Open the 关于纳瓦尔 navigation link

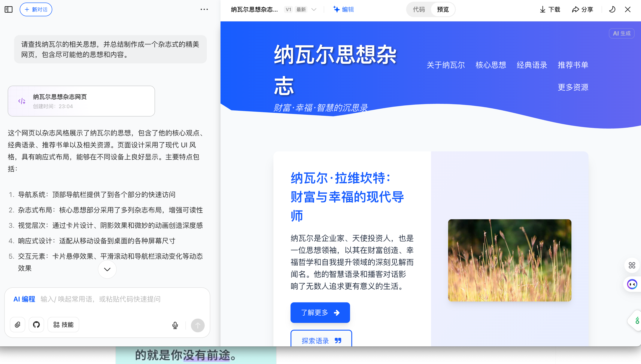click(x=446, y=65)
